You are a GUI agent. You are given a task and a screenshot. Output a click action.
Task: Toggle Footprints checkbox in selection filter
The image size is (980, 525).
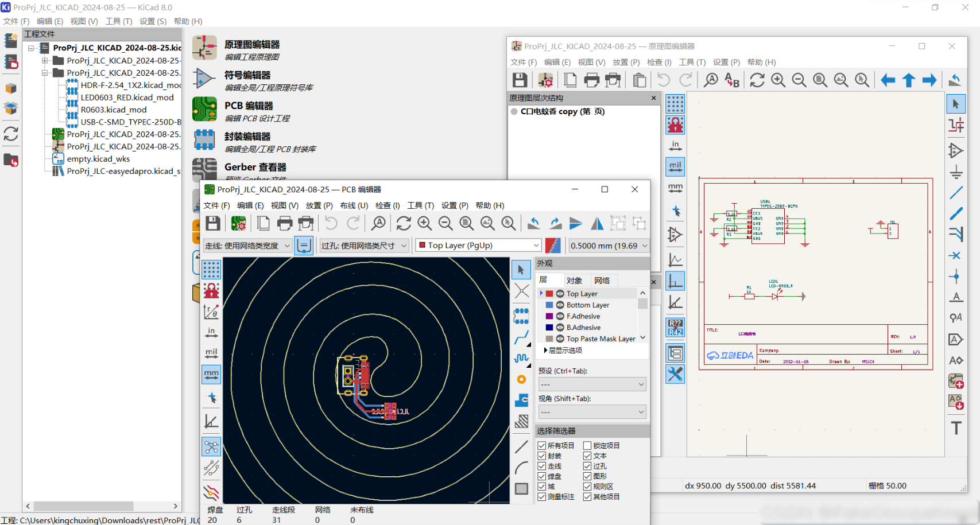tap(541, 456)
